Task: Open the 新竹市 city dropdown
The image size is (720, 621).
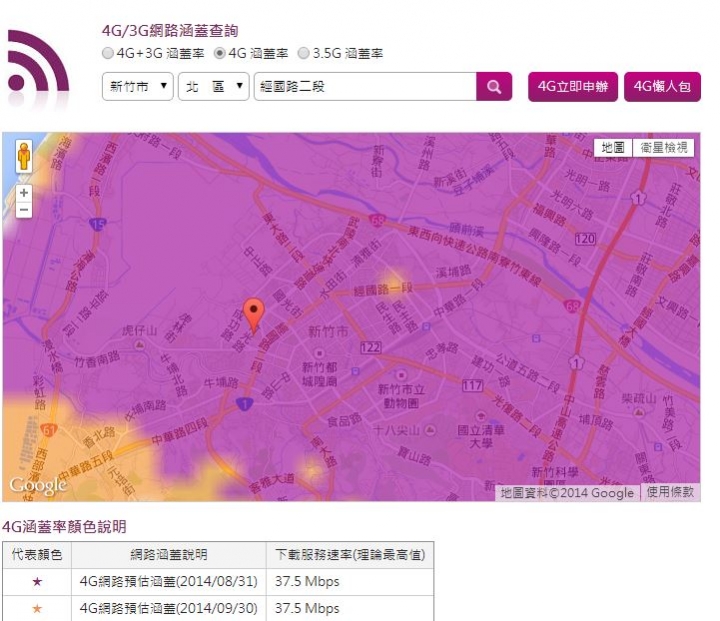Action: click(137, 86)
